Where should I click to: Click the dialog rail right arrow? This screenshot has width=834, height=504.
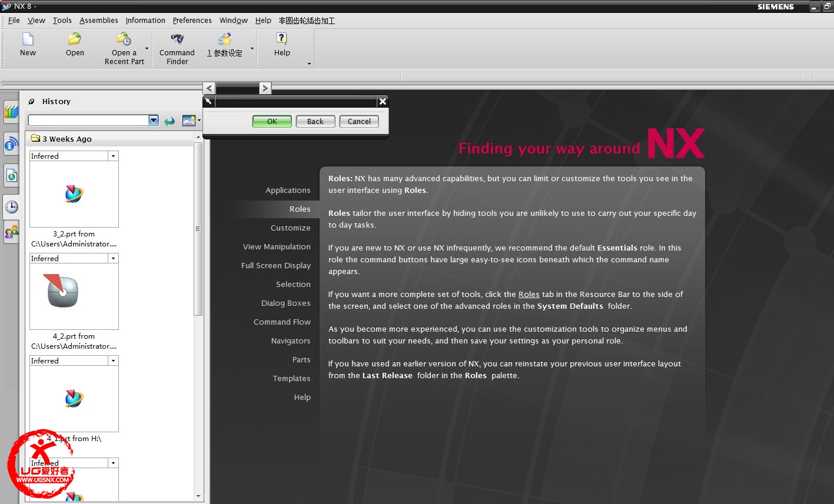[x=265, y=88]
